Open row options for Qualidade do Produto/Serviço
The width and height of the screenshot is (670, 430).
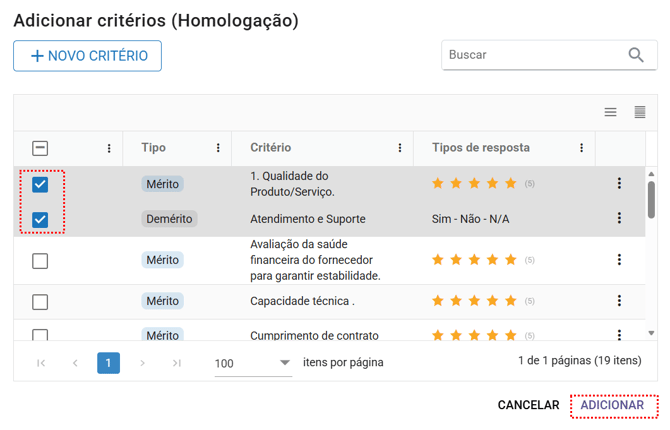[x=619, y=184]
